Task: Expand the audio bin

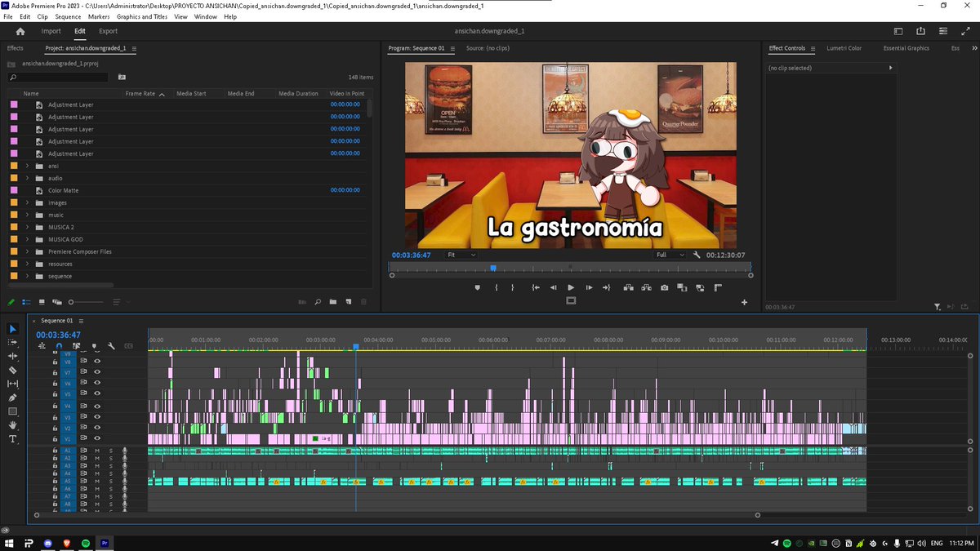Action: 27,178
